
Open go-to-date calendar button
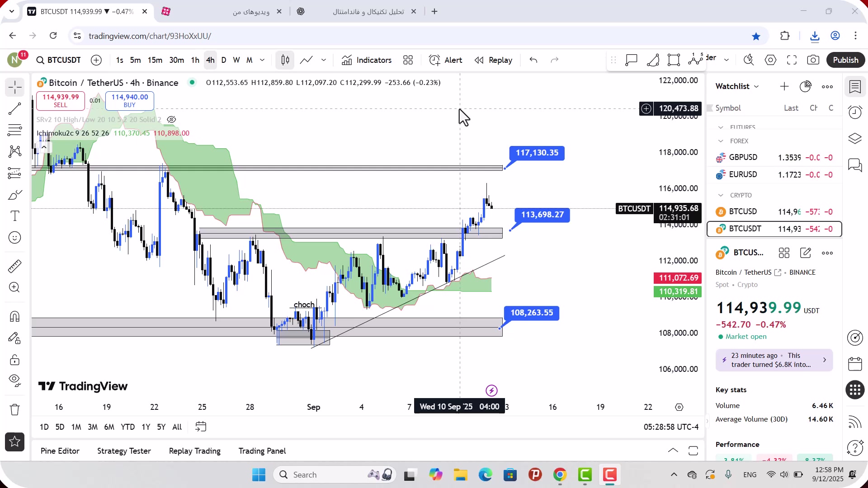(x=201, y=427)
